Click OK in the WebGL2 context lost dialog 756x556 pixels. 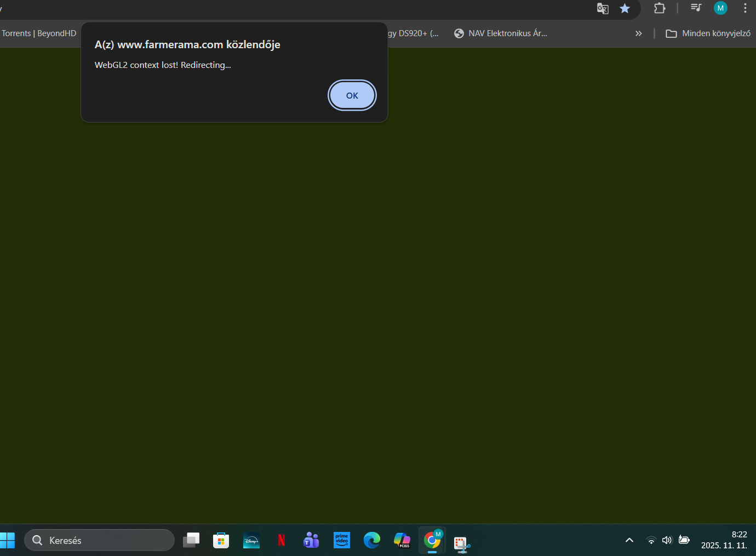pos(352,95)
